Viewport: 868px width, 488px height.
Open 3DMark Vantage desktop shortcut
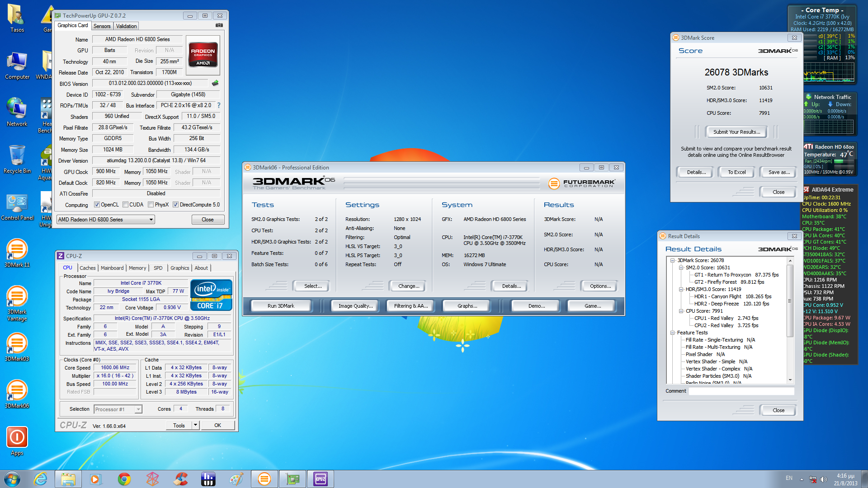pos(17,303)
